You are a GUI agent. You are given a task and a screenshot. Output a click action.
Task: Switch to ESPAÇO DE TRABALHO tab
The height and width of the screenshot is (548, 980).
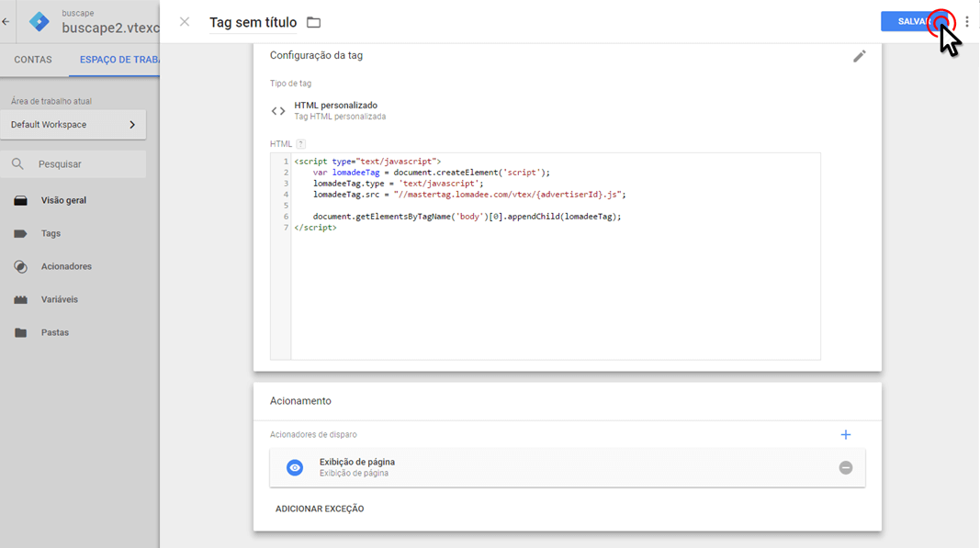[x=119, y=60]
